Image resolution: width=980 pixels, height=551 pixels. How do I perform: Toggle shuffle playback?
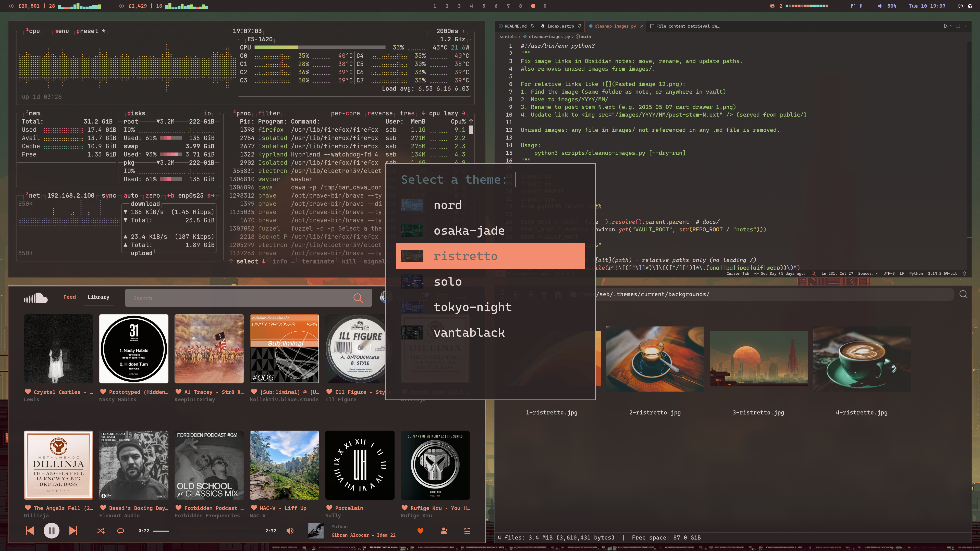(x=101, y=531)
